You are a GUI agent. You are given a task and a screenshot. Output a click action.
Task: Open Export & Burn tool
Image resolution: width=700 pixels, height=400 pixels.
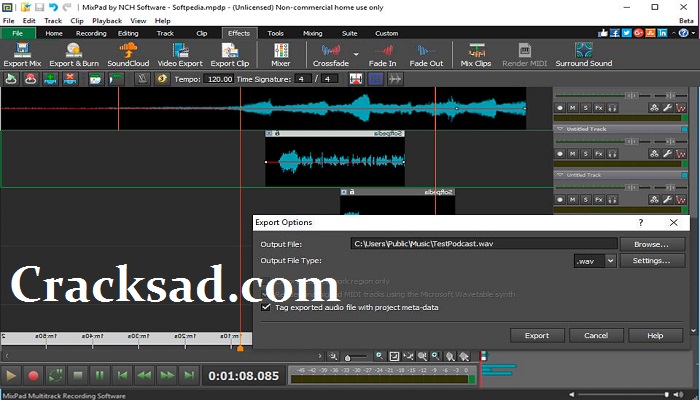tap(74, 54)
